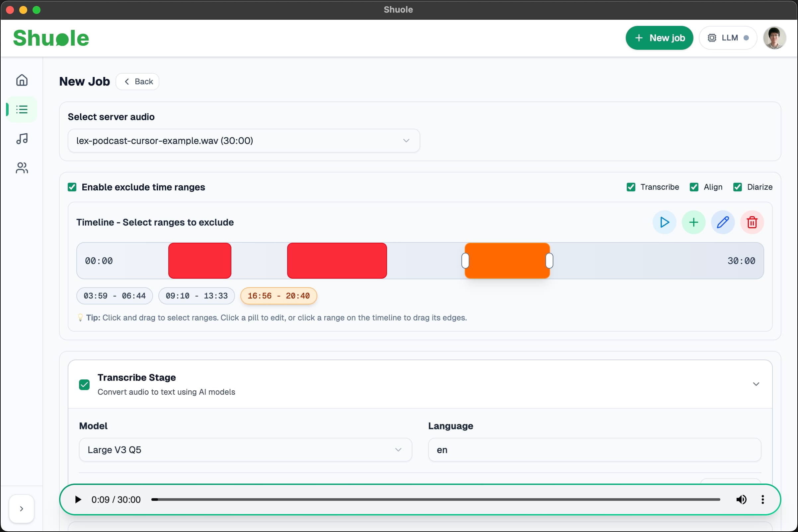This screenshot has width=798, height=532.
Task: Uncheck Enable exclude time ranges
Action: click(x=72, y=187)
